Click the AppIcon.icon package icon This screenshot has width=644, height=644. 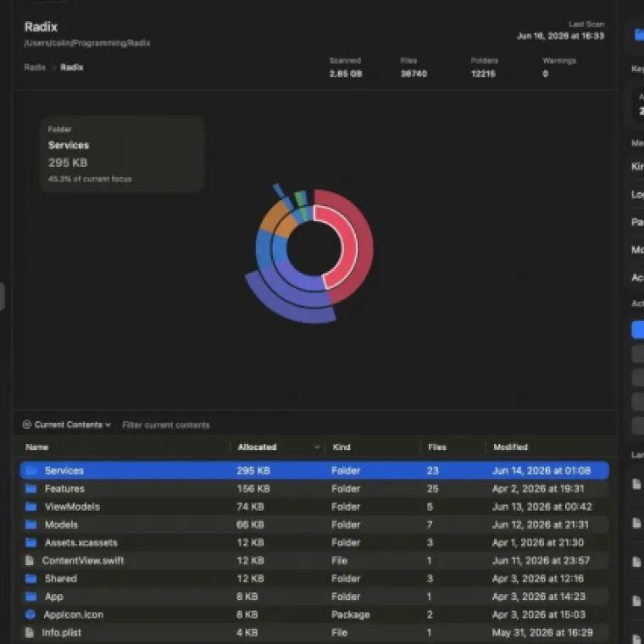(x=31, y=614)
